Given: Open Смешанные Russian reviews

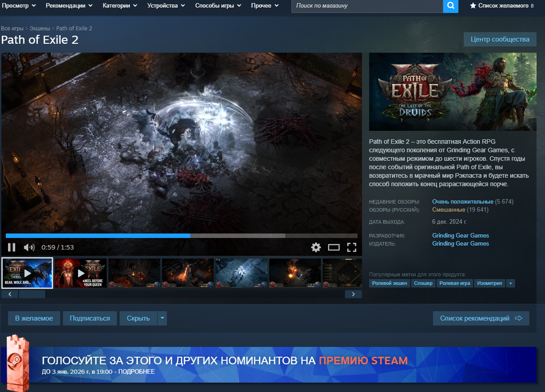Looking at the screenshot, I should pyautogui.click(x=449, y=210).
